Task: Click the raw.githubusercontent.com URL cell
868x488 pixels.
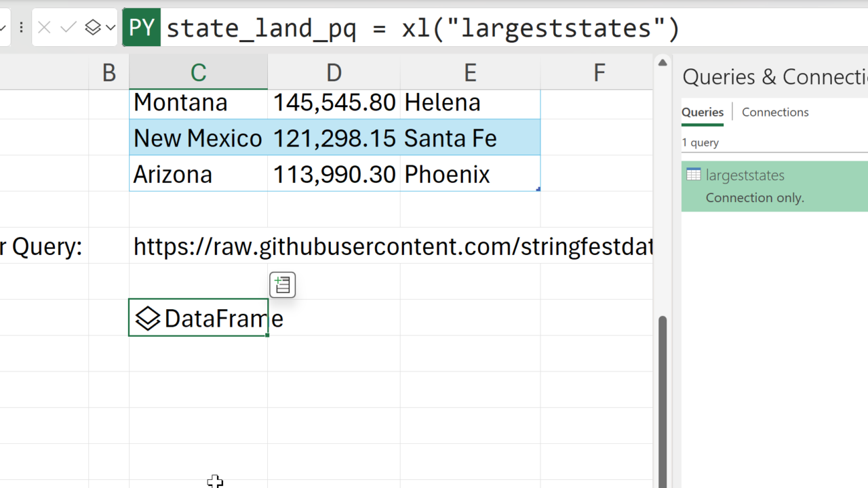Action: (x=392, y=247)
